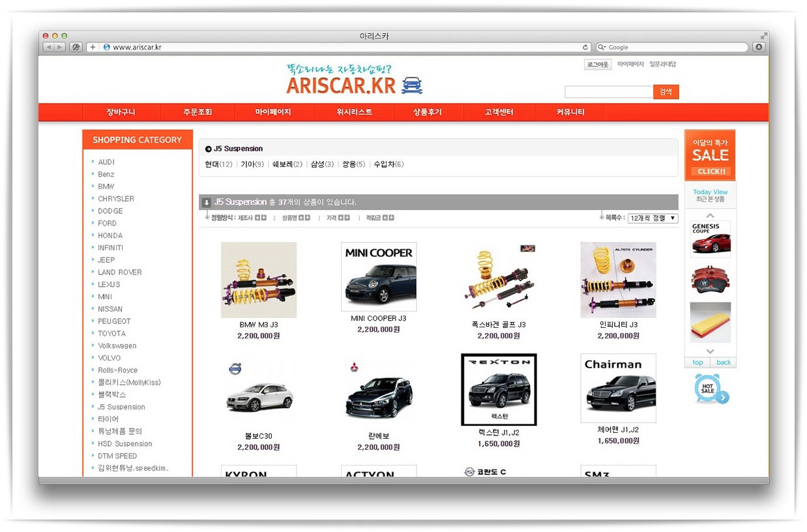Open the Genesis Coupe recently viewed thumbnail
This screenshot has width=807, height=532.
(x=711, y=239)
